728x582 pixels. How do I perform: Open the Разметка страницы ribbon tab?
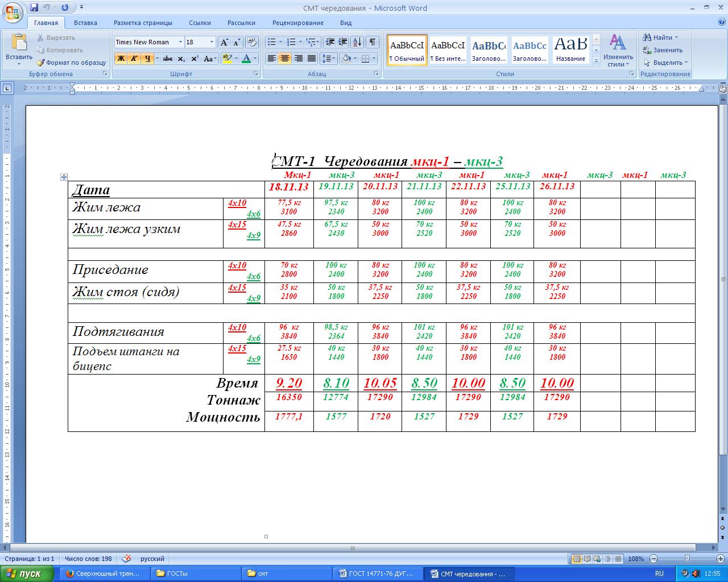coord(143,23)
